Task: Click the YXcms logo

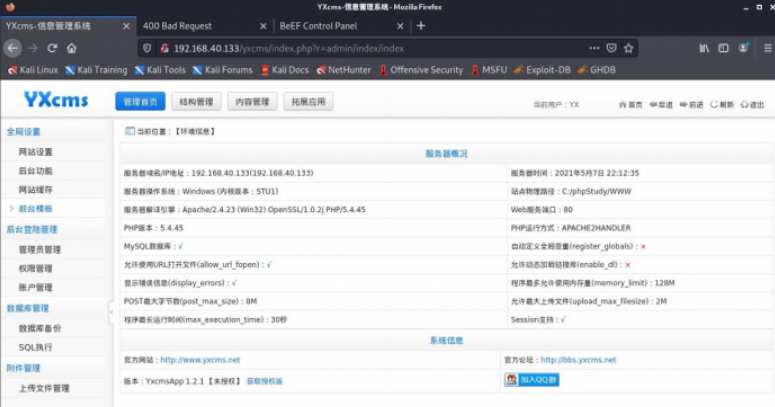Action: click(x=56, y=100)
